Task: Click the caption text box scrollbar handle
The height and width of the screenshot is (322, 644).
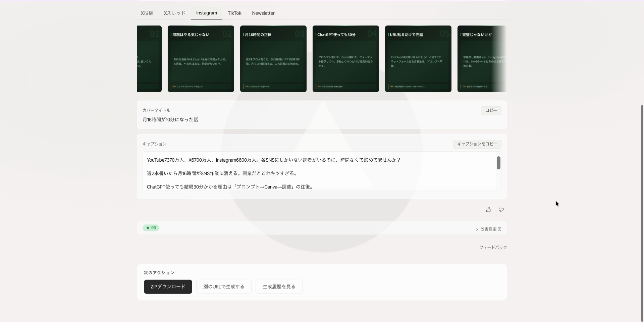Action: pos(498,163)
